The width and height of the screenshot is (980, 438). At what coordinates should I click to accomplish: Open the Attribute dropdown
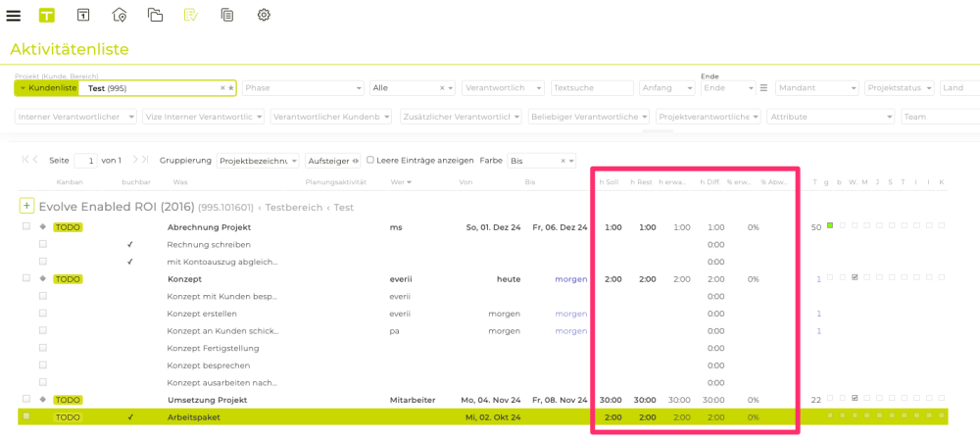click(x=832, y=117)
